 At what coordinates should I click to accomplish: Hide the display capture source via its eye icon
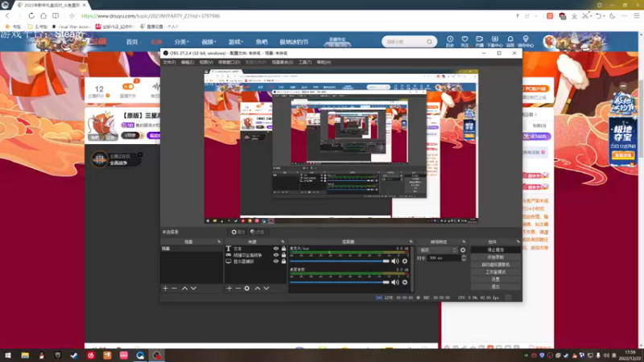click(276, 261)
